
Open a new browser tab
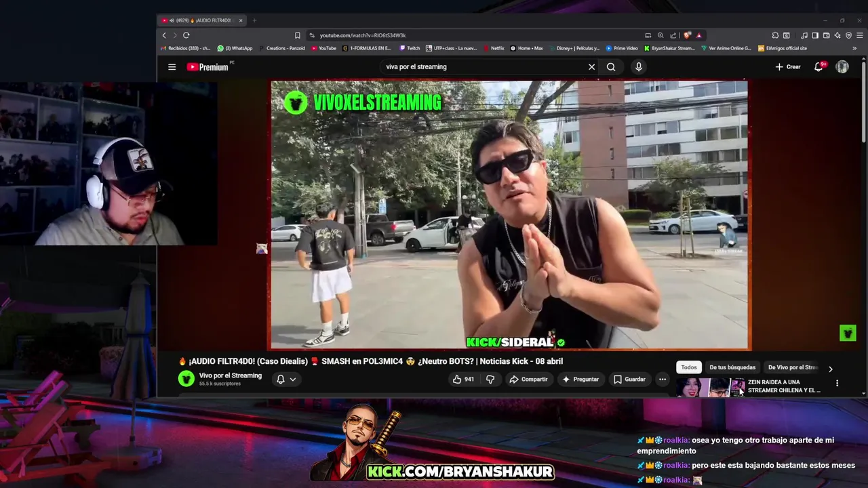click(x=254, y=20)
